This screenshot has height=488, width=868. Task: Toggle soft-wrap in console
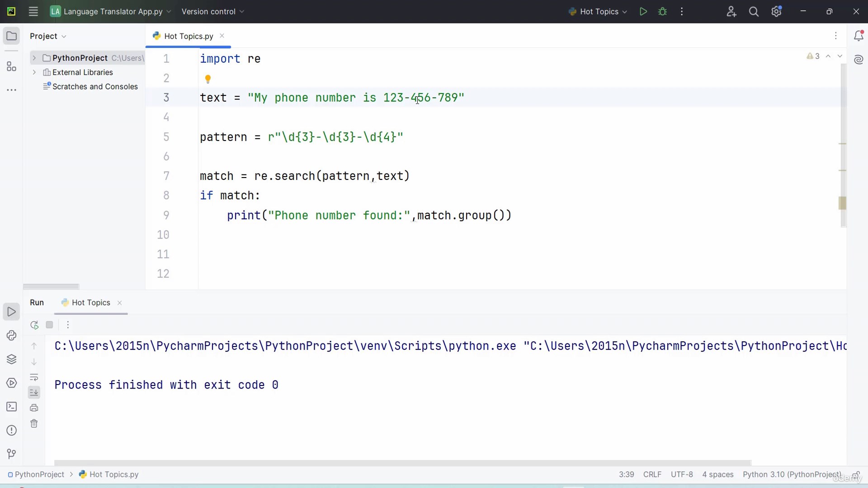(34, 377)
